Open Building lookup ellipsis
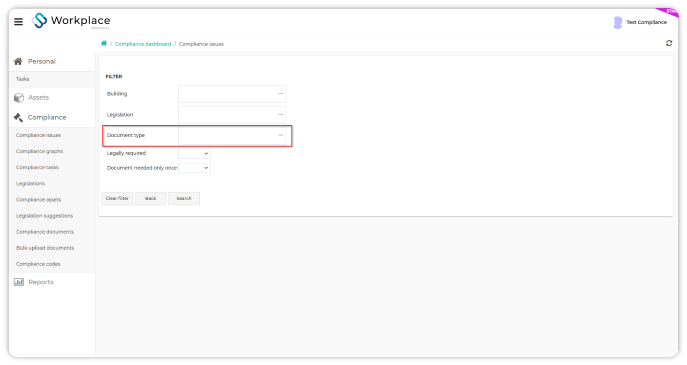Screen dimensions: 687x365 click(280, 93)
